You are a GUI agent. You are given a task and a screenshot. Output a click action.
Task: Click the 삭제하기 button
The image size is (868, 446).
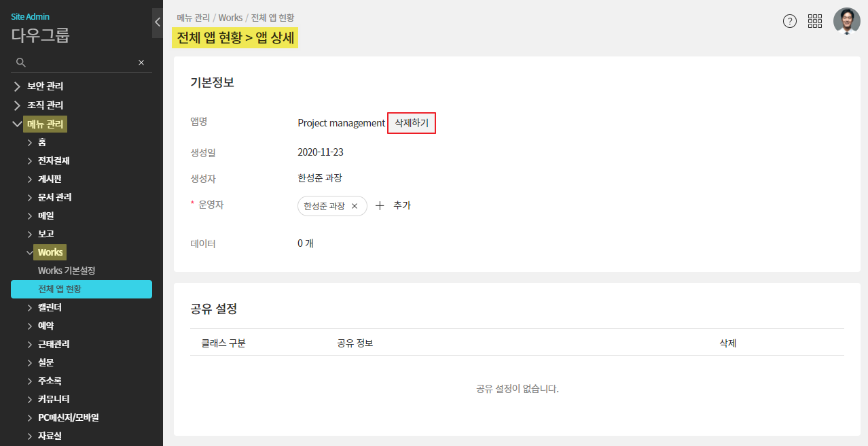411,123
